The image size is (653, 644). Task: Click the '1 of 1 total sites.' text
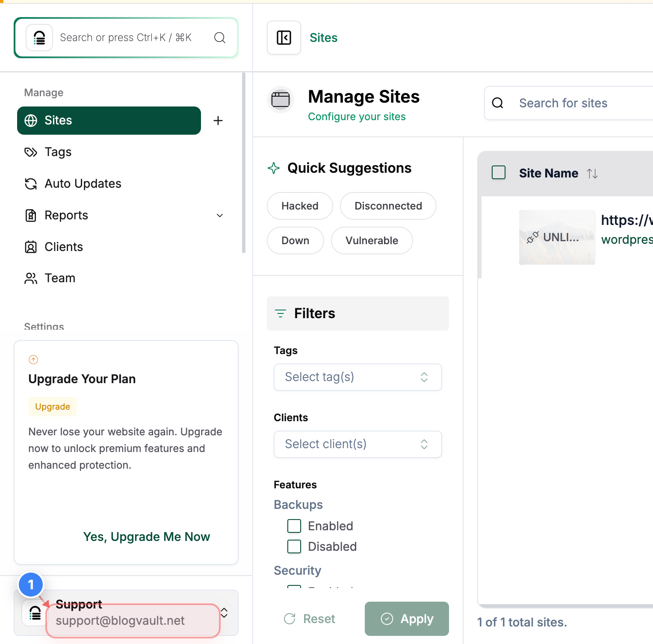point(522,622)
